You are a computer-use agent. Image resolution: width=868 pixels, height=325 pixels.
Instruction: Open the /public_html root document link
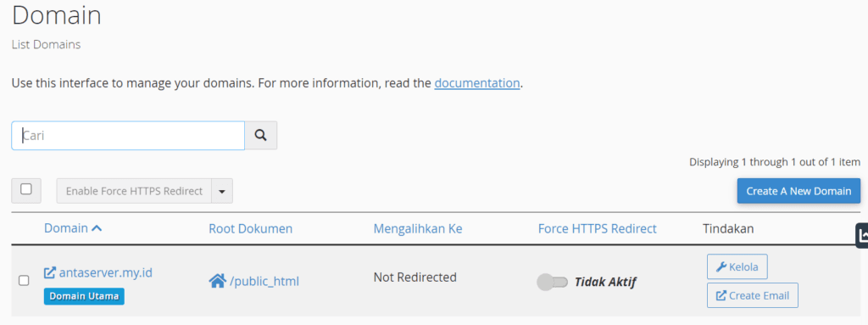tap(264, 282)
